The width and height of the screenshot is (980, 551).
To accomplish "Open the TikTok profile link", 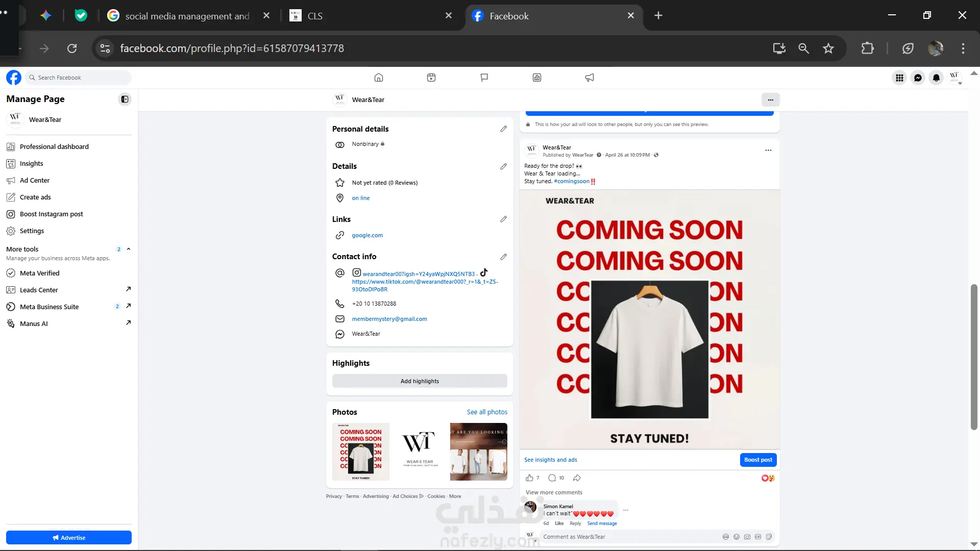I will coord(425,285).
